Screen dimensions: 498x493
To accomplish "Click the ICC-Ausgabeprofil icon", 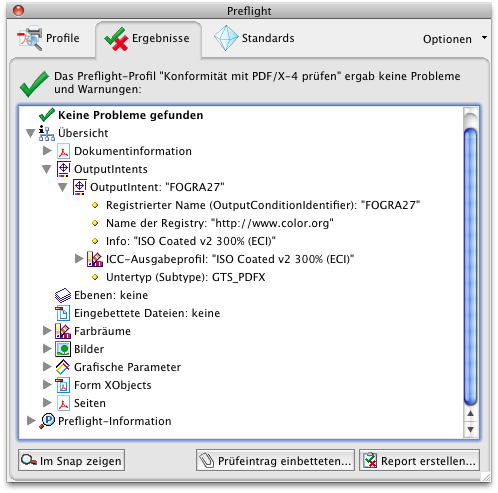I will (x=95, y=259).
